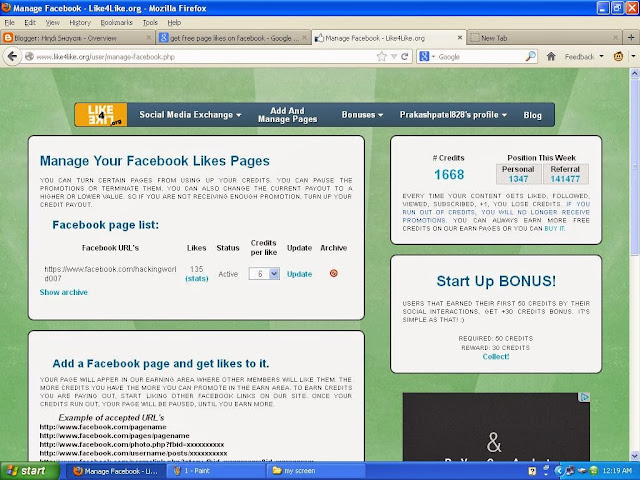Screen dimensions: 640x480
Task: Click the advertisement banner
Action: click(496, 427)
